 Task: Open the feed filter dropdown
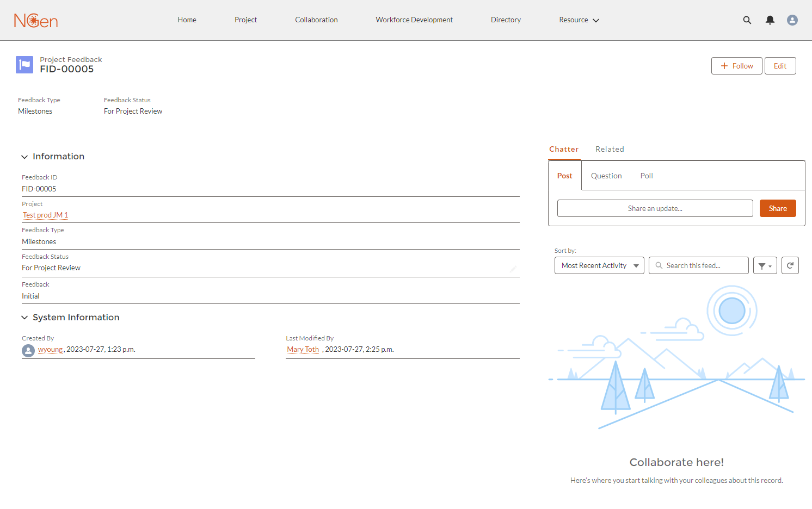[765, 265]
